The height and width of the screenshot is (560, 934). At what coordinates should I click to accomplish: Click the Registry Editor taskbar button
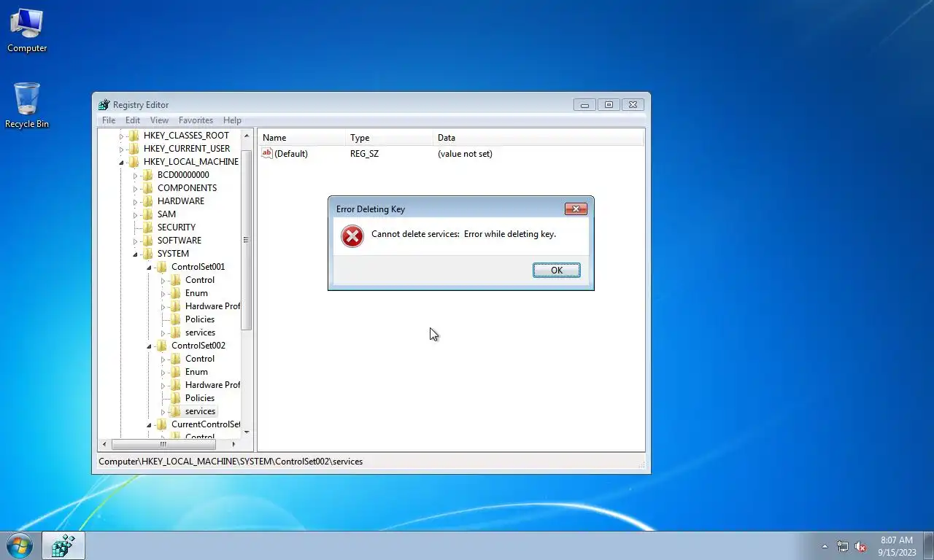[63, 545]
